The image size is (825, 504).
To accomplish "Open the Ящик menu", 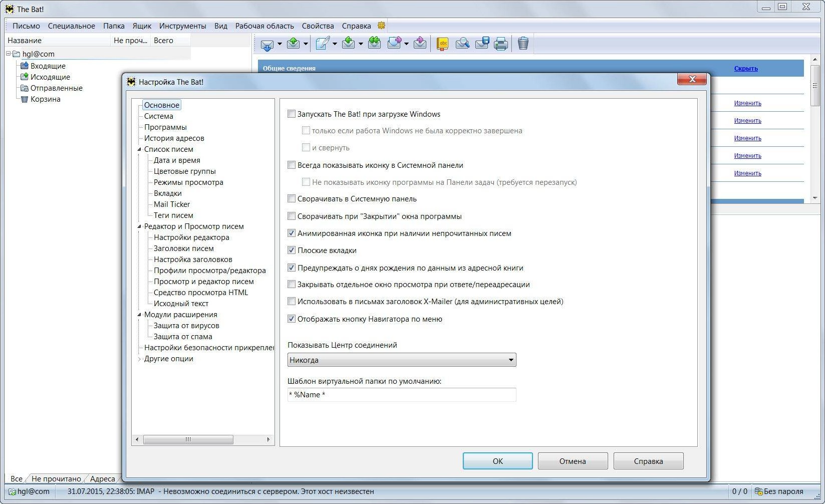I will [x=142, y=26].
